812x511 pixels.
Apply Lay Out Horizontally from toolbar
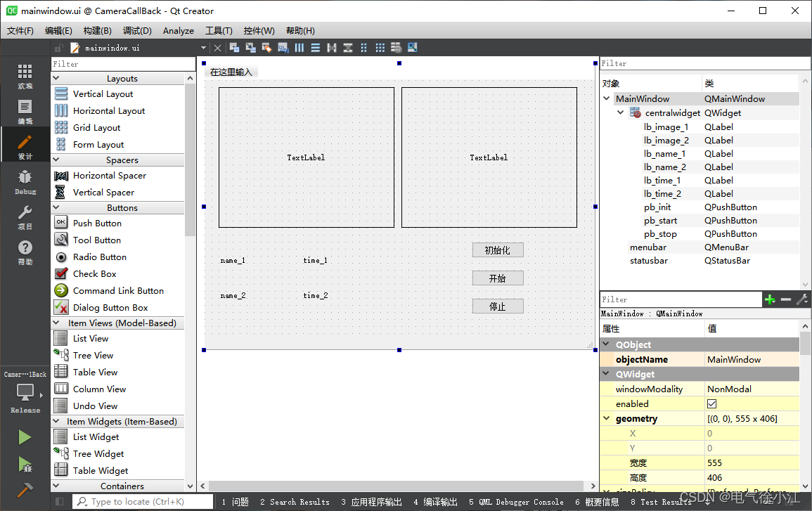[x=299, y=48]
